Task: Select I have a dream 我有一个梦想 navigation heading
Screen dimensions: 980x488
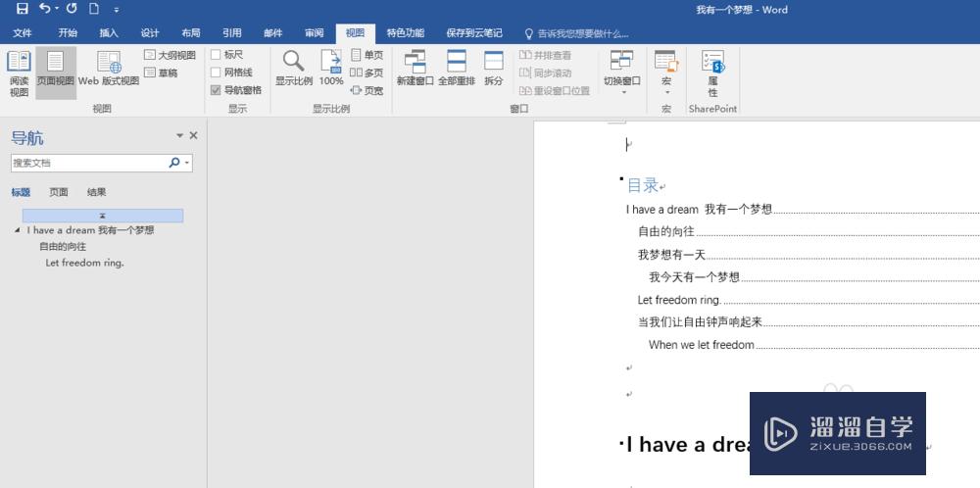Action: (x=90, y=230)
